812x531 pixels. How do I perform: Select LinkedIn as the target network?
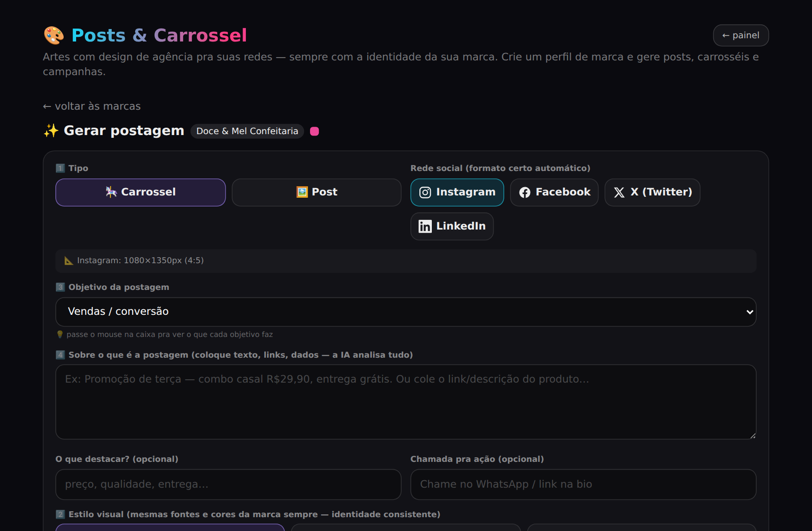point(452,226)
